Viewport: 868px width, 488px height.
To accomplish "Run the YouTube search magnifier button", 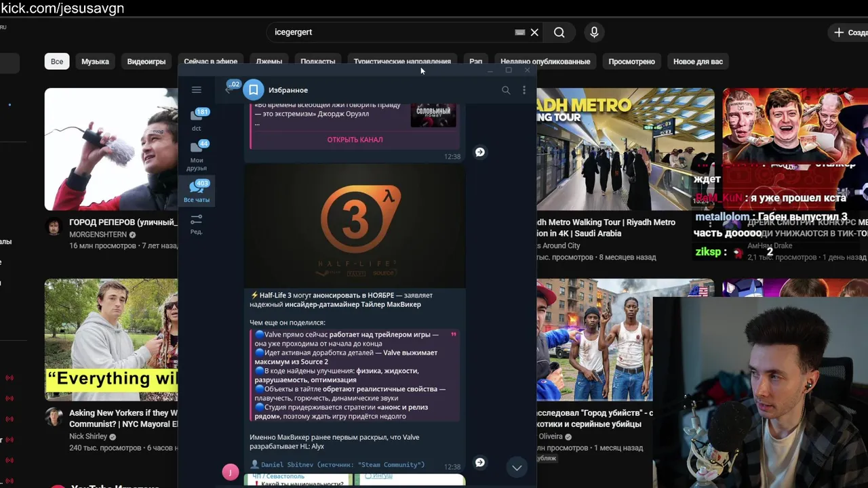I will click(559, 32).
